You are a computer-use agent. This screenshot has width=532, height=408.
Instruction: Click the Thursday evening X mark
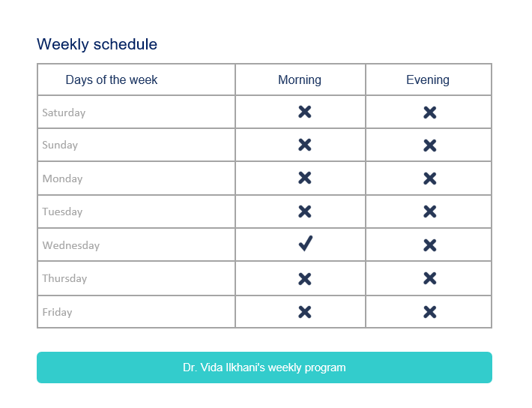429,278
